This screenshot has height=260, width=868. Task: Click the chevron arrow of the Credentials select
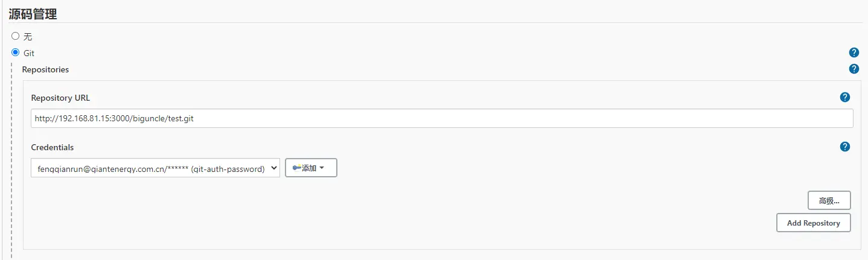click(x=273, y=168)
